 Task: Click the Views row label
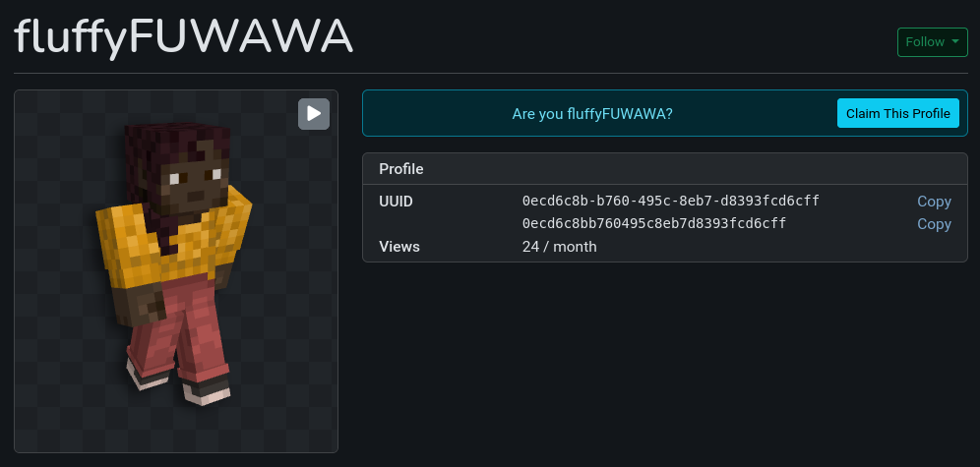point(399,247)
